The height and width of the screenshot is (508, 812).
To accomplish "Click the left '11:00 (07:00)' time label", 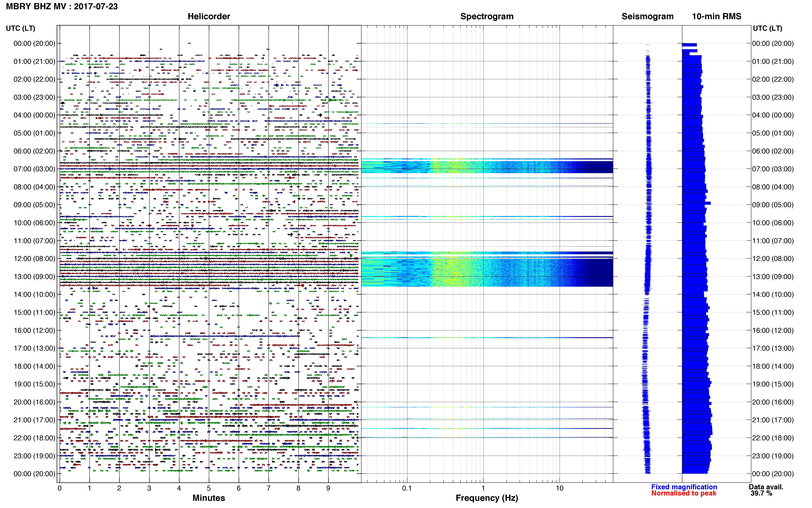I will coord(34,241).
